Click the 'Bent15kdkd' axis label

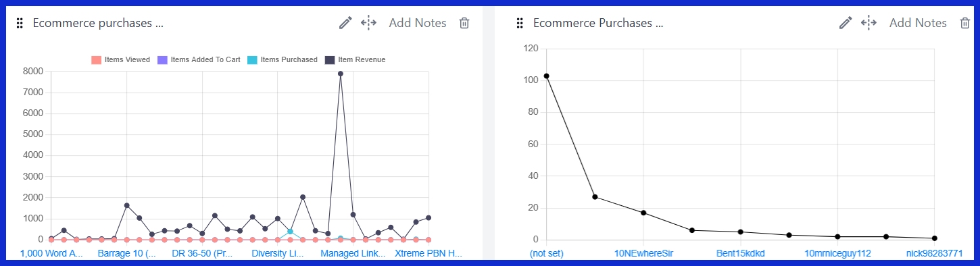pos(741,254)
